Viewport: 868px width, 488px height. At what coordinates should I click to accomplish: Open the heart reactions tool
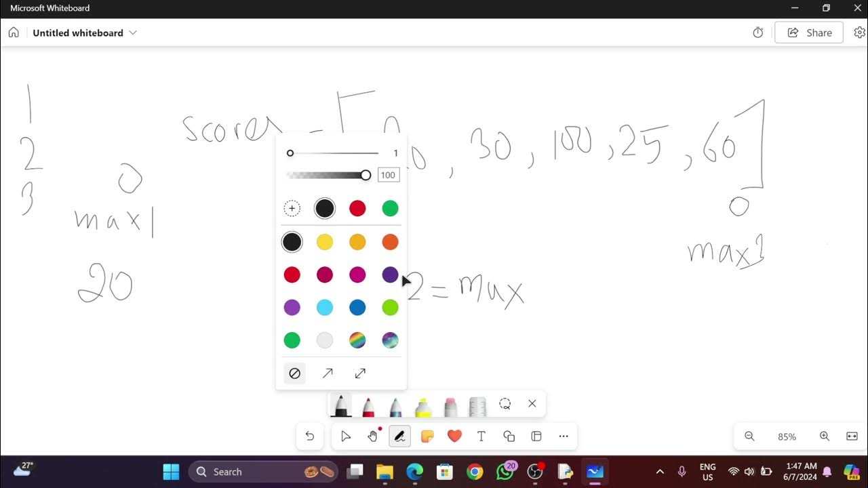click(454, 436)
